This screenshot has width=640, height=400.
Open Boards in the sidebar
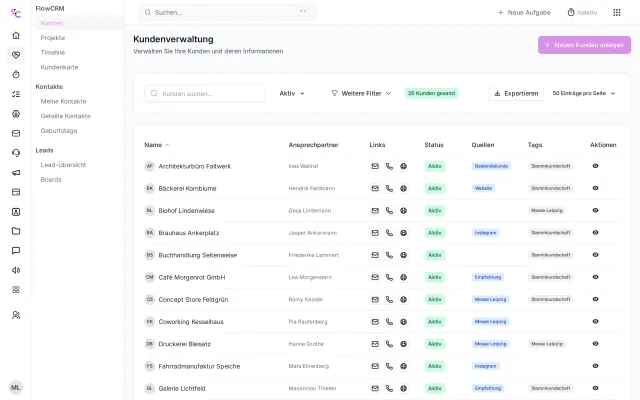(x=51, y=180)
